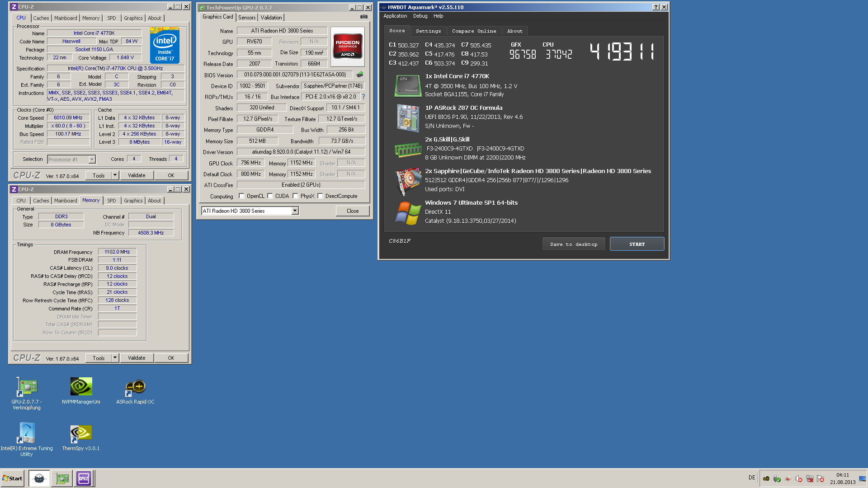Click the Windows logo icon in Aquamark
868x488 pixels.
408,213
